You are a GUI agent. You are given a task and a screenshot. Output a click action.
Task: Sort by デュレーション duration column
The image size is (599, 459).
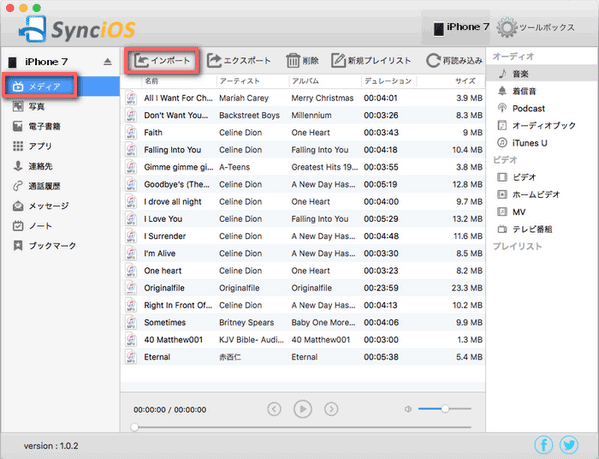388,81
